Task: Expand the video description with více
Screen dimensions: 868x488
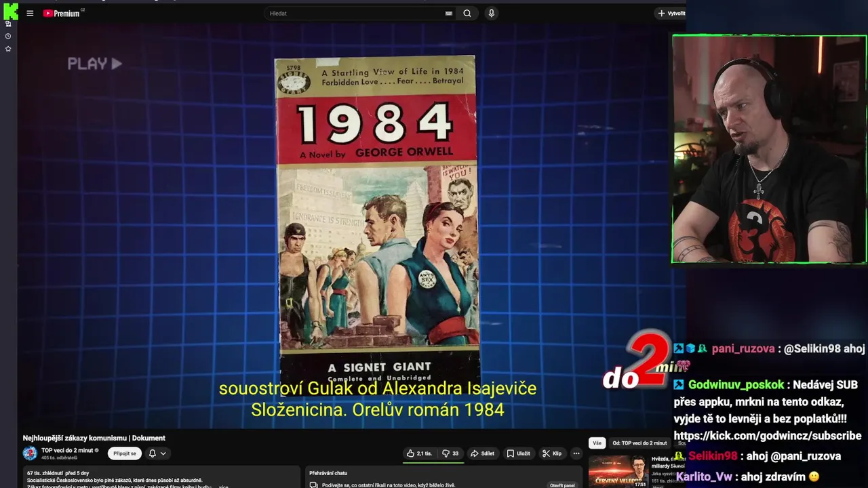Action: tap(223, 487)
